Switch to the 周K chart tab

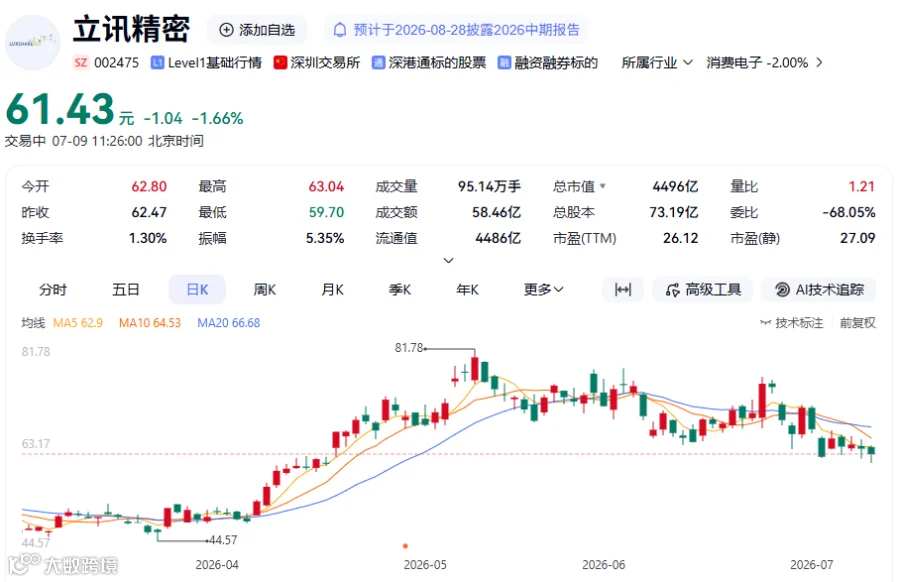265,290
